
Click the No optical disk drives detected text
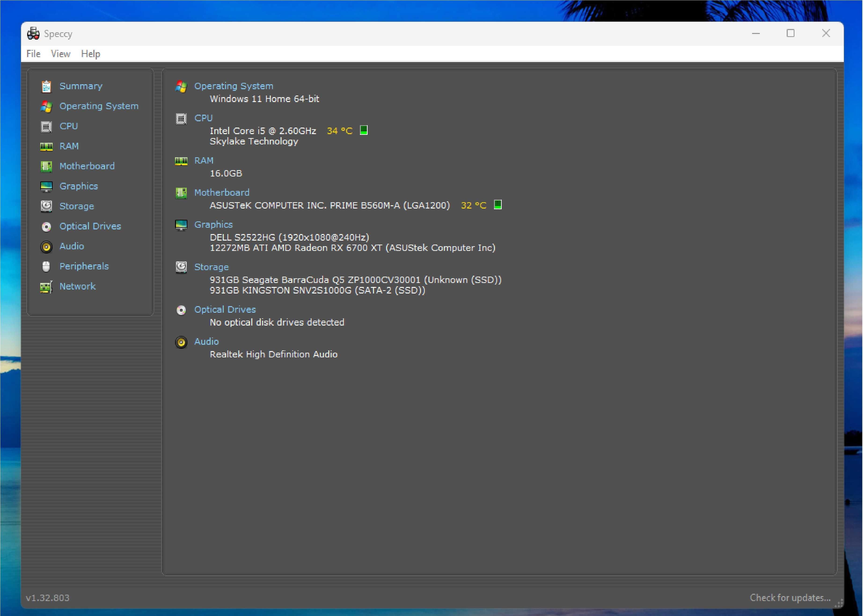coord(277,323)
